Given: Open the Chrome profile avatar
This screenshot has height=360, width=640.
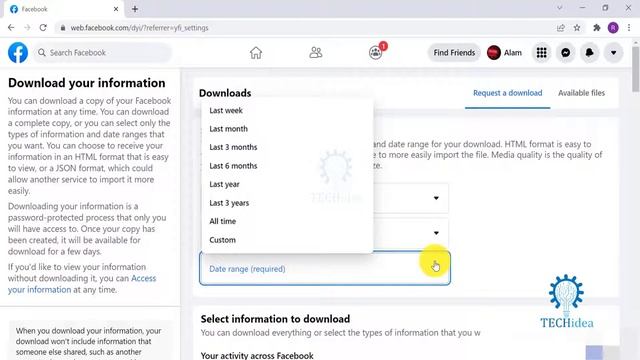Looking at the screenshot, I should (x=613, y=28).
